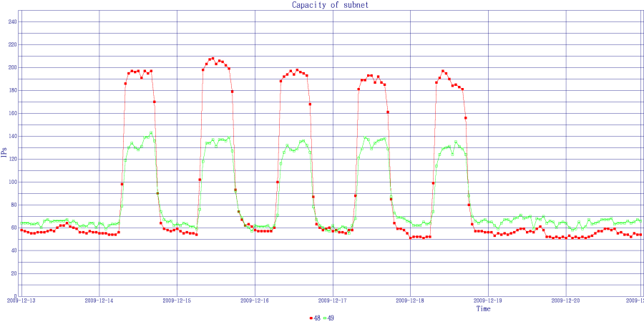The image size is (644, 322).
Task: Select the top of the fourth red peak
Action: (370, 75)
